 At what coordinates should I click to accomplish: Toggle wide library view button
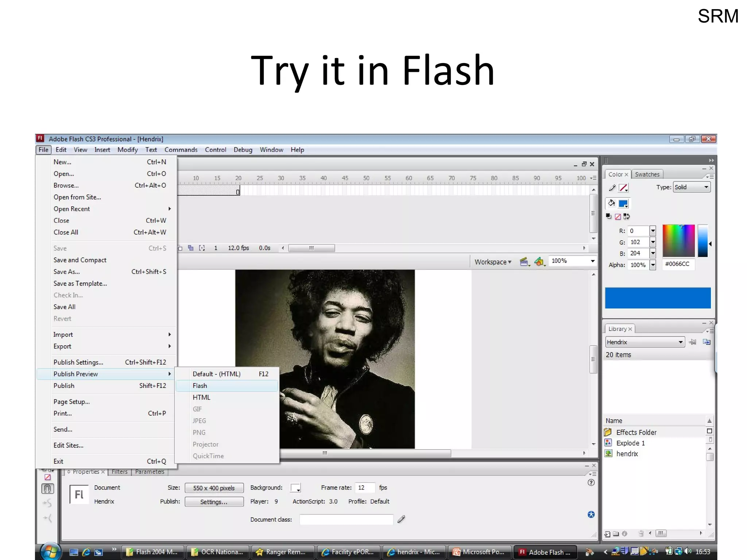pyautogui.click(x=709, y=431)
